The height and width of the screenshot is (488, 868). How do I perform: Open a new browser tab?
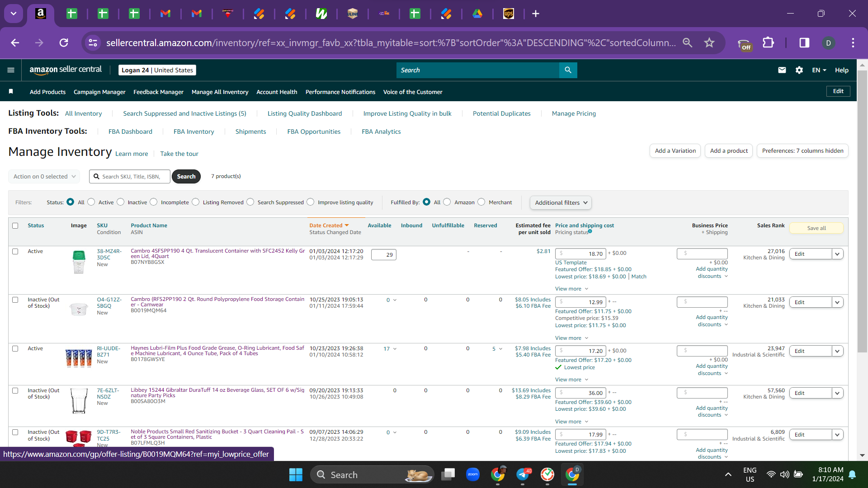536,14
